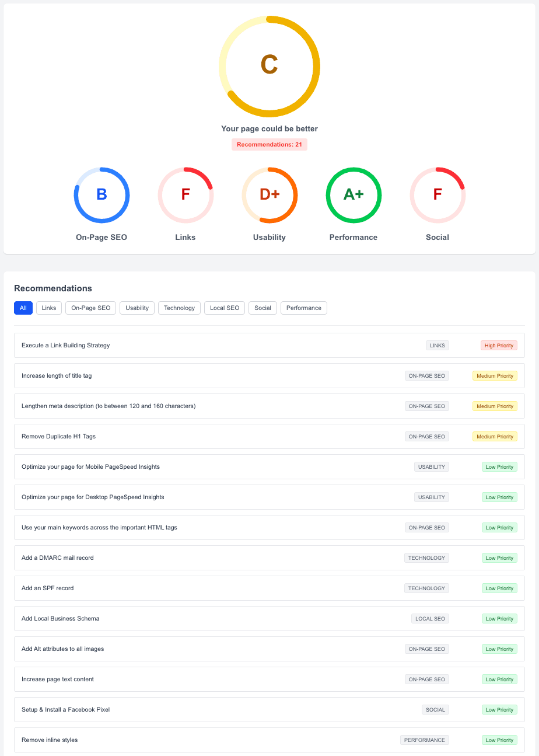Click the LINKS tag on the first recommendation
The height and width of the screenshot is (756, 539).
click(x=437, y=345)
